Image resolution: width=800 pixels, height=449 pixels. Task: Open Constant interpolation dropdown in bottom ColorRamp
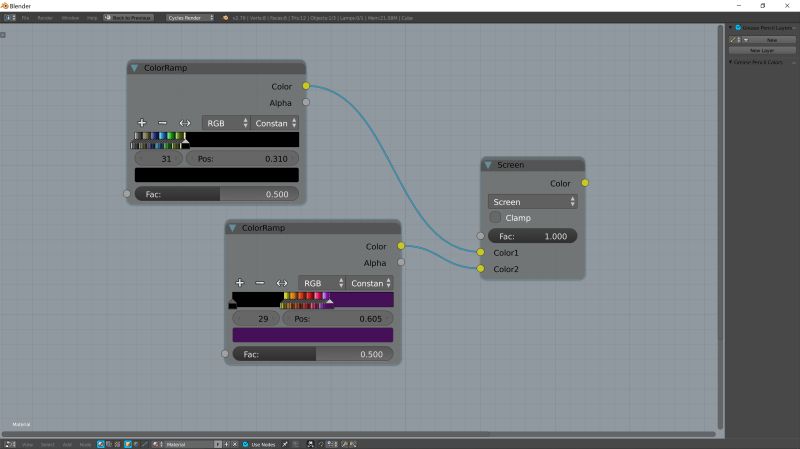tap(370, 283)
